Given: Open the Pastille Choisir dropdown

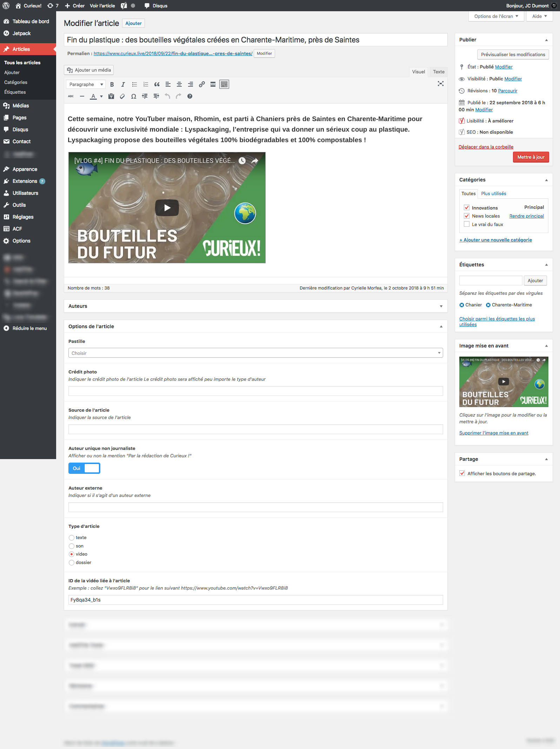Looking at the screenshot, I should click(x=255, y=353).
